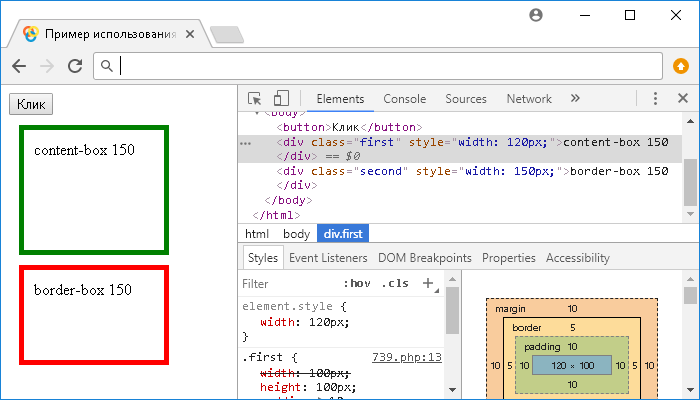
Task: Activate the inspect element picker tool
Action: (x=255, y=99)
